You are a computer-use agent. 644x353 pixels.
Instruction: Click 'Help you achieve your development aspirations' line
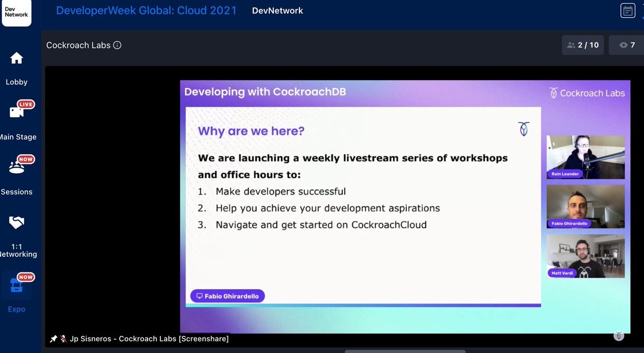(x=327, y=208)
